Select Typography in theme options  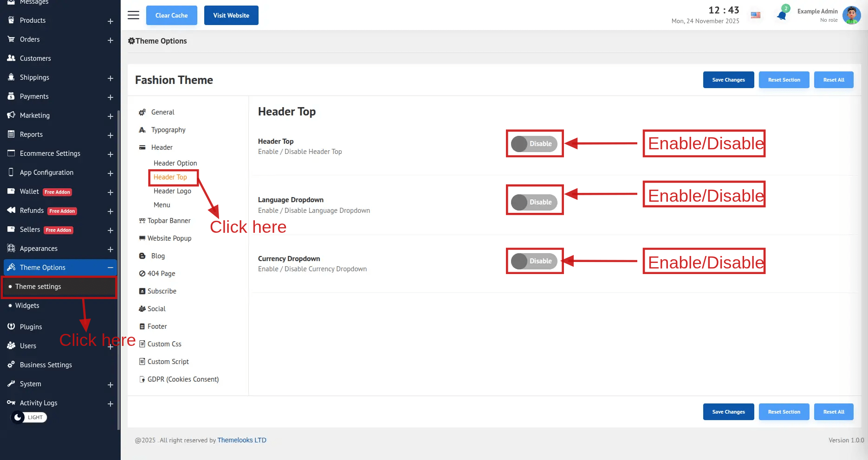pos(168,130)
